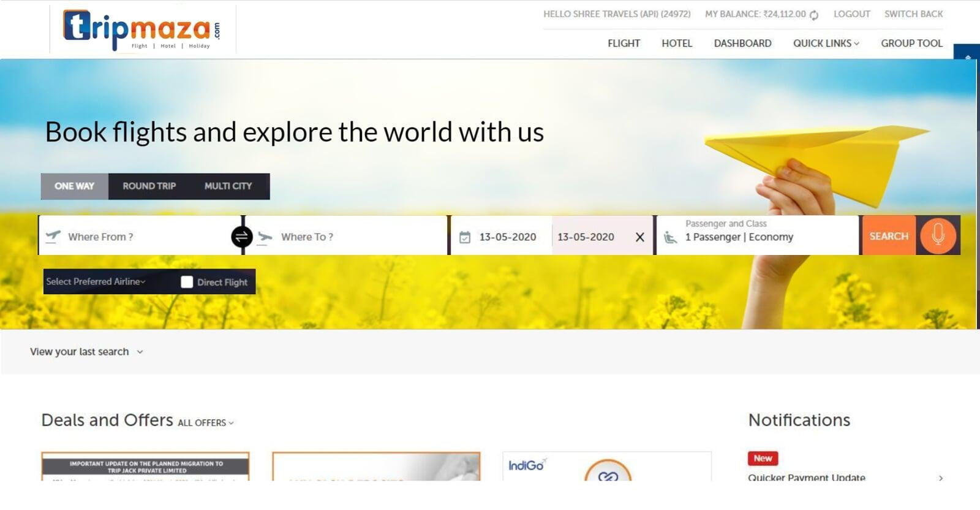Click the calendar icon beside departure date
Image resolution: width=980 pixels, height=510 pixels.
pos(465,237)
